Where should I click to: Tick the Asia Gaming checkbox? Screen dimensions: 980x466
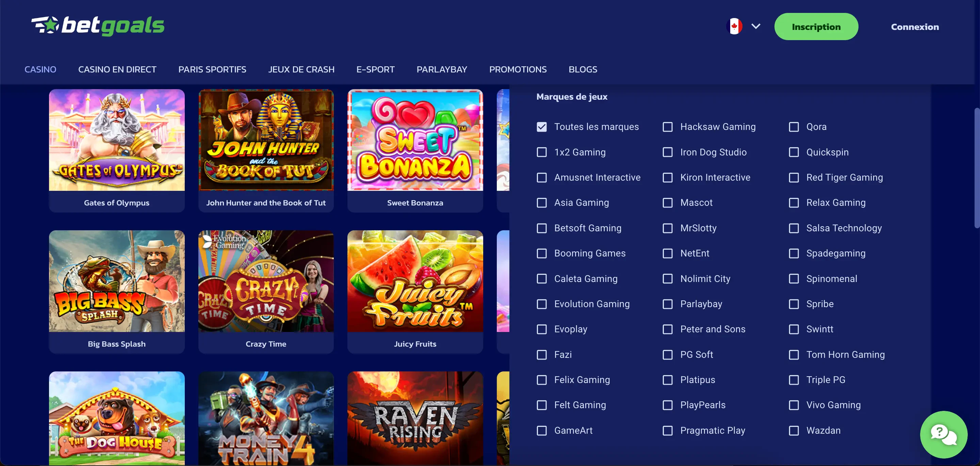click(542, 203)
